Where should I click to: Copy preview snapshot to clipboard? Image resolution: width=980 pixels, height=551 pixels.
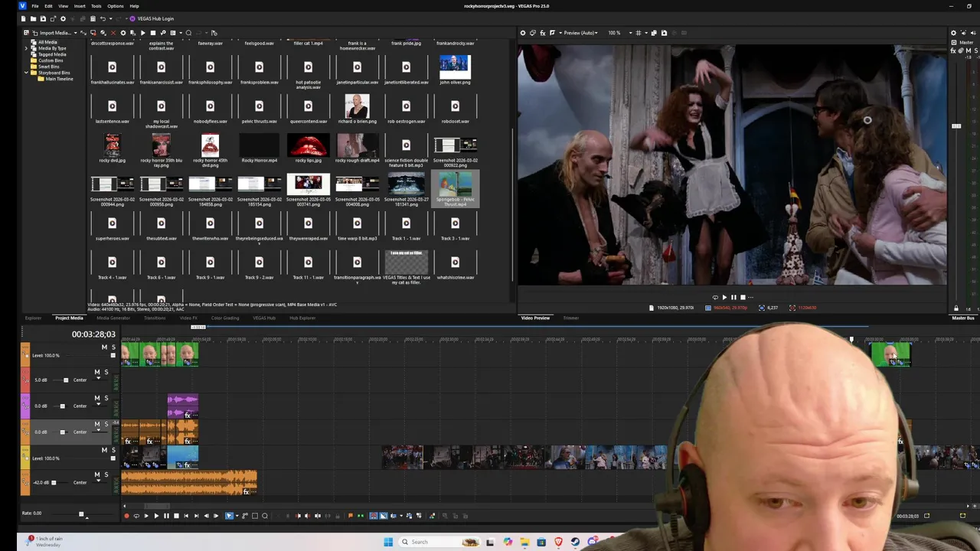[654, 33]
